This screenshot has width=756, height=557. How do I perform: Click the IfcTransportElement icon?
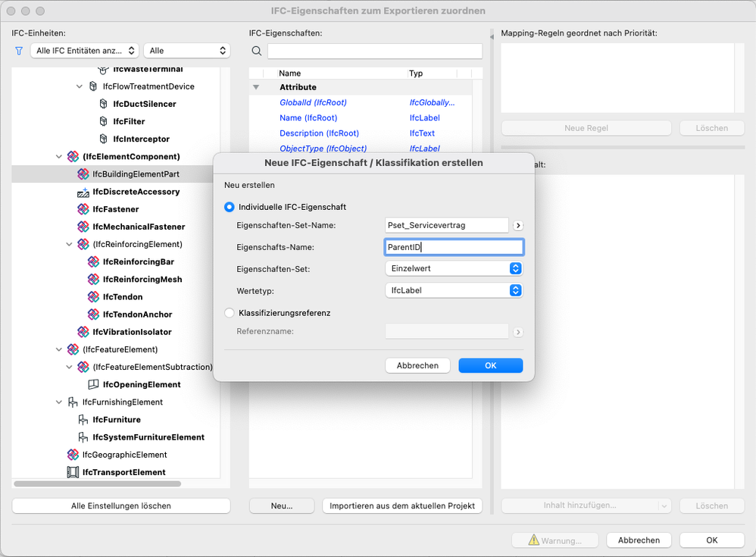pyautogui.click(x=73, y=472)
